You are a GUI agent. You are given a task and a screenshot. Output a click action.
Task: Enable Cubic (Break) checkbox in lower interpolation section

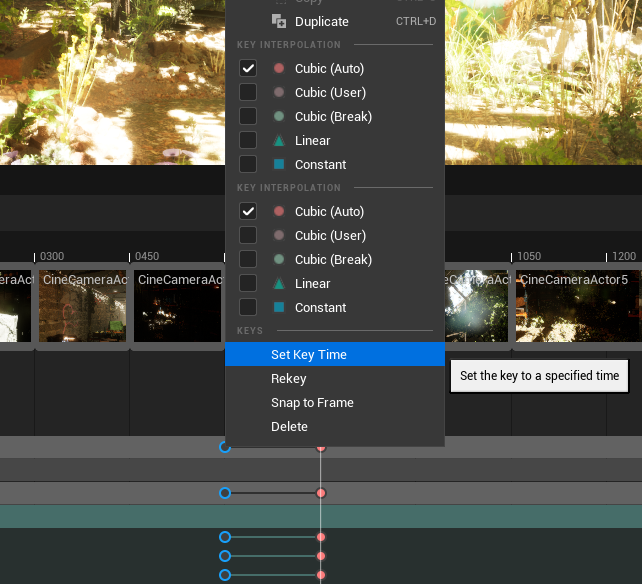coord(248,259)
